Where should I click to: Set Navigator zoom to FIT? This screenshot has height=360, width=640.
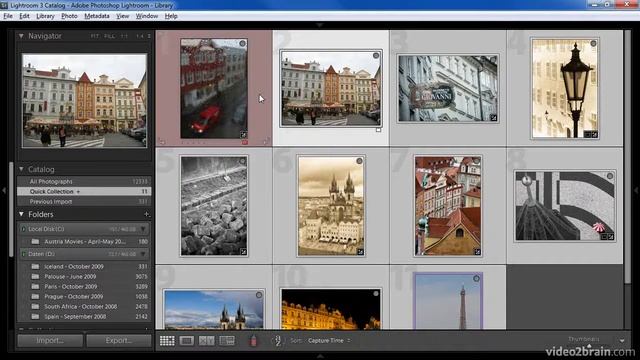click(95, 36)
